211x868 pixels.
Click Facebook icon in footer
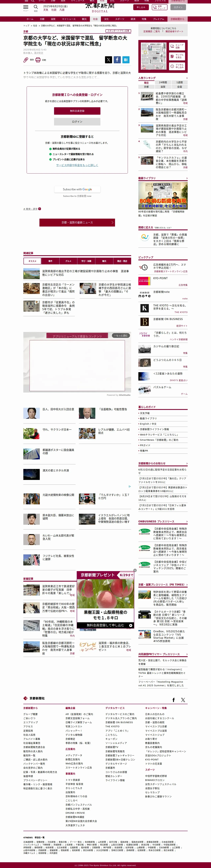tap(174, 700)
